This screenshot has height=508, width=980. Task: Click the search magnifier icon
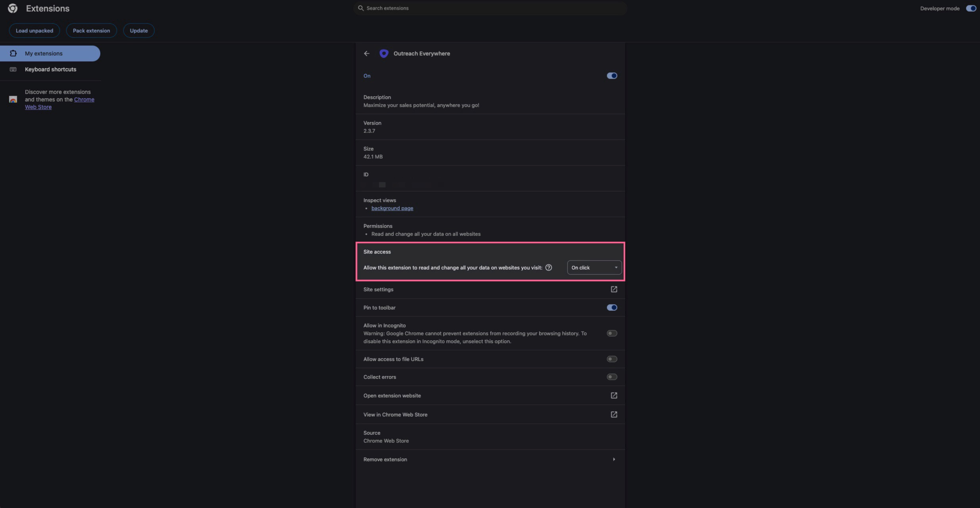[361, 8]
